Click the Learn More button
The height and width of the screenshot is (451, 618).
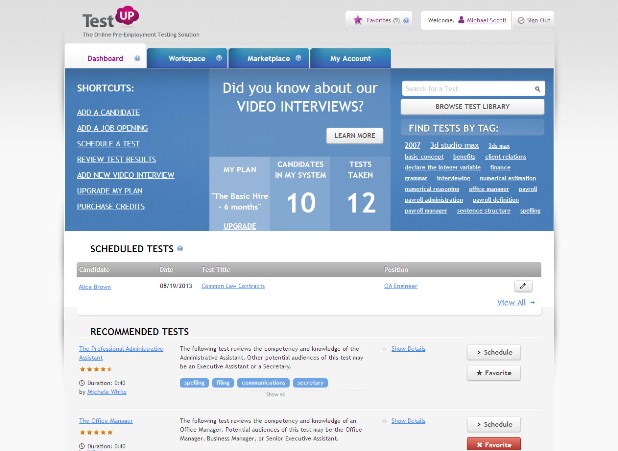(x=355, y=136)
